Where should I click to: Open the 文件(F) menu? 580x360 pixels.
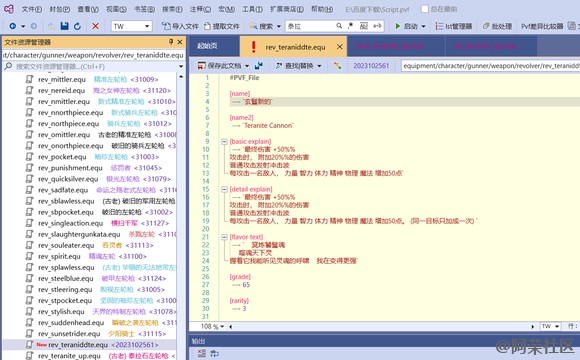pyautogui.click(x=31, y=9)
